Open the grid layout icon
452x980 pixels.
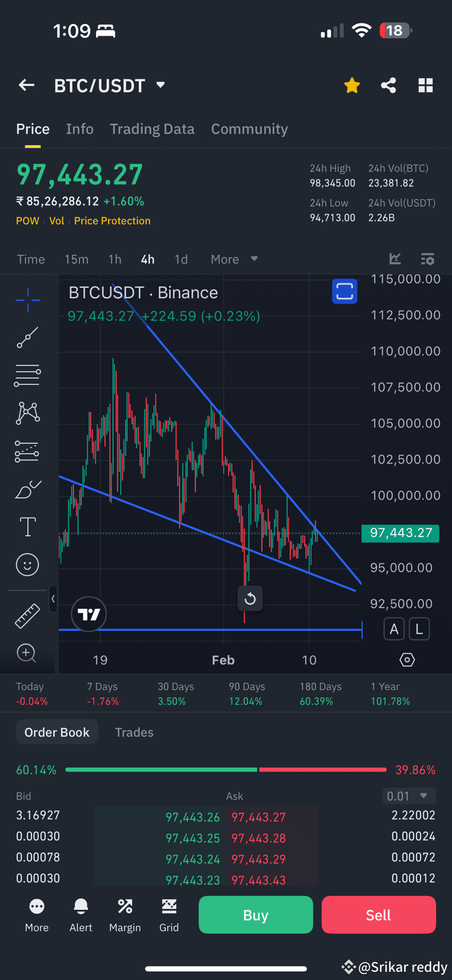pyautogui.click(x=426, y=85)
